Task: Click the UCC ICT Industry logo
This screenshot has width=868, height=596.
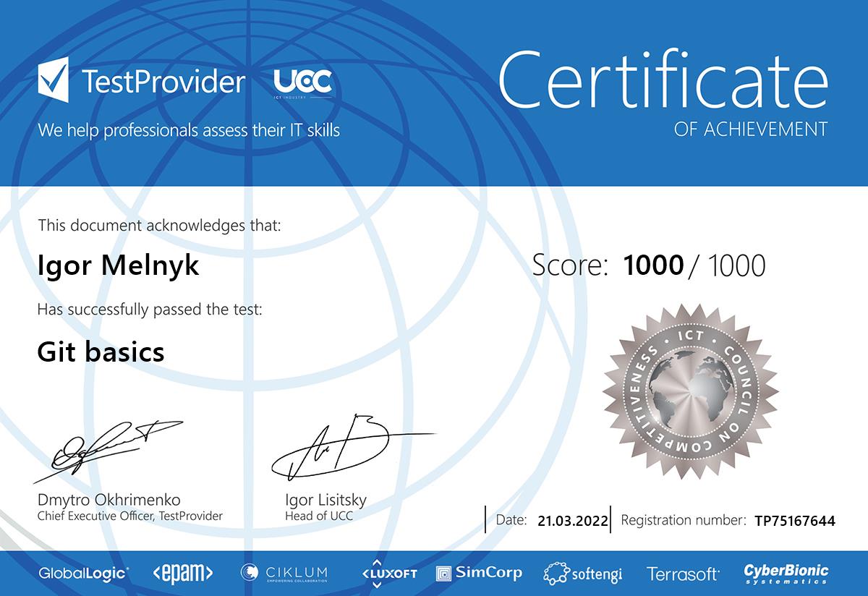Action: tap(303, 82)
